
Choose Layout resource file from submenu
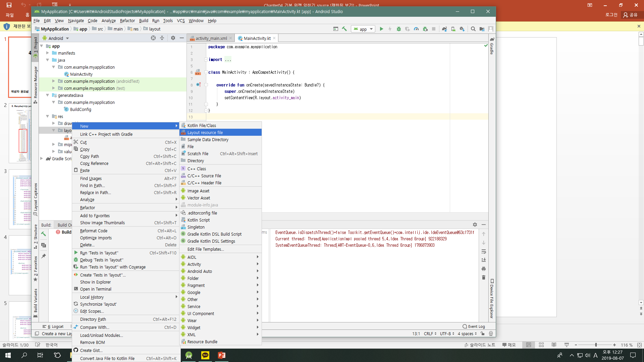pos(205,133)
